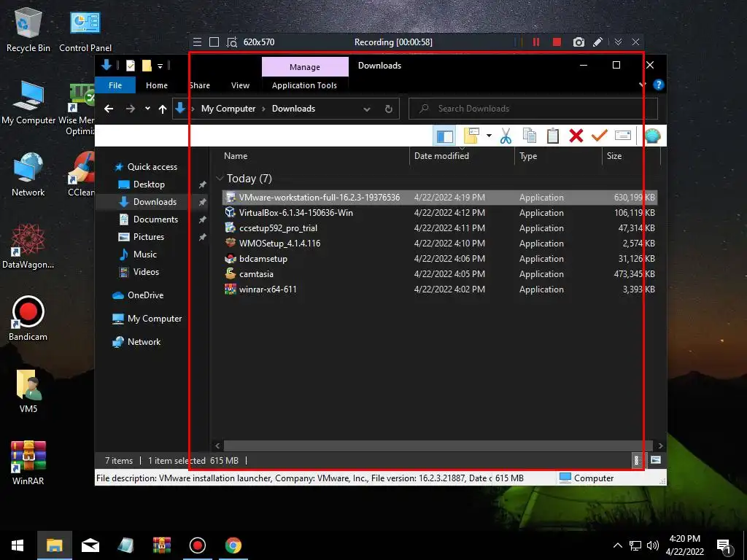
Task: Open the view options dropdown arrow
Action: [489, 136]
